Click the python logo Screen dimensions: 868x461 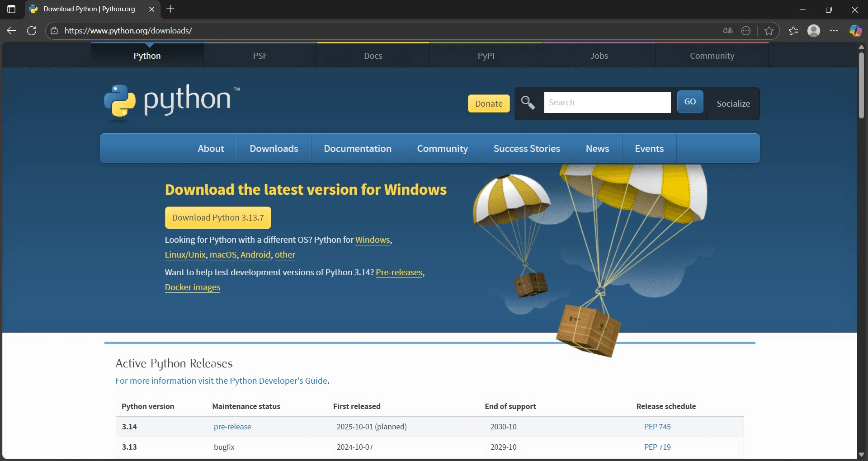pos(172,102)
